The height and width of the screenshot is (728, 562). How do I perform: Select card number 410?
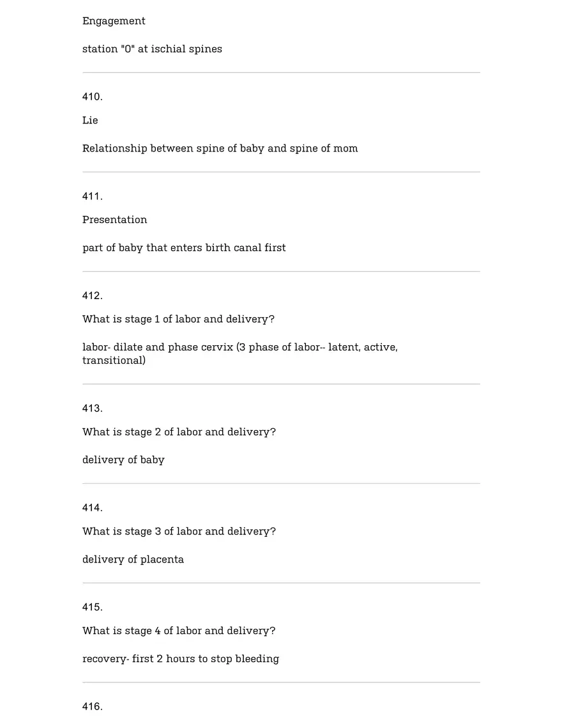[x=92, y=97]
